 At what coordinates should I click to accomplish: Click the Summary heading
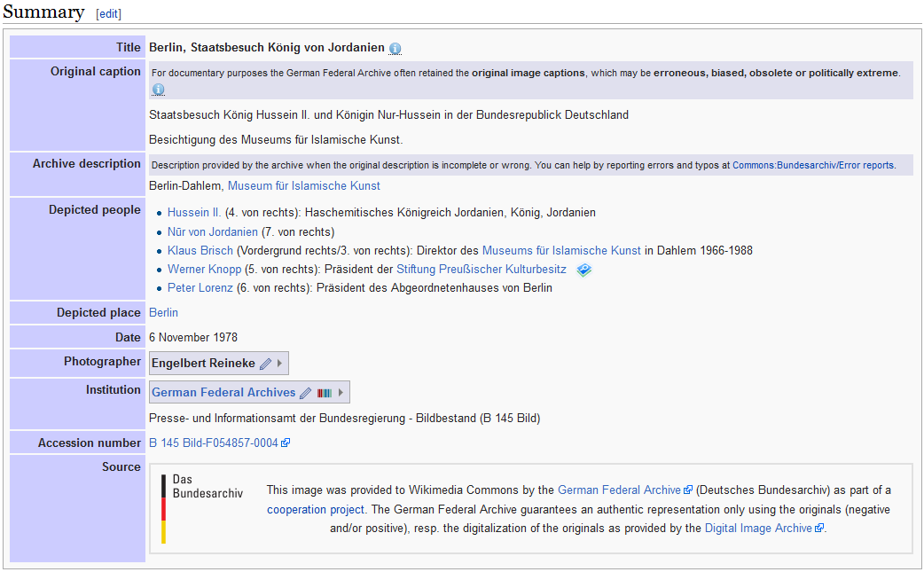43,12
